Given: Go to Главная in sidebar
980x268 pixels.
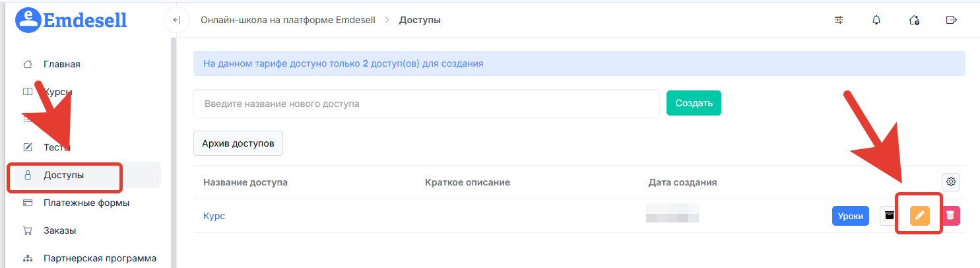Looking at the screenshot, I should (x=61, y=64).
